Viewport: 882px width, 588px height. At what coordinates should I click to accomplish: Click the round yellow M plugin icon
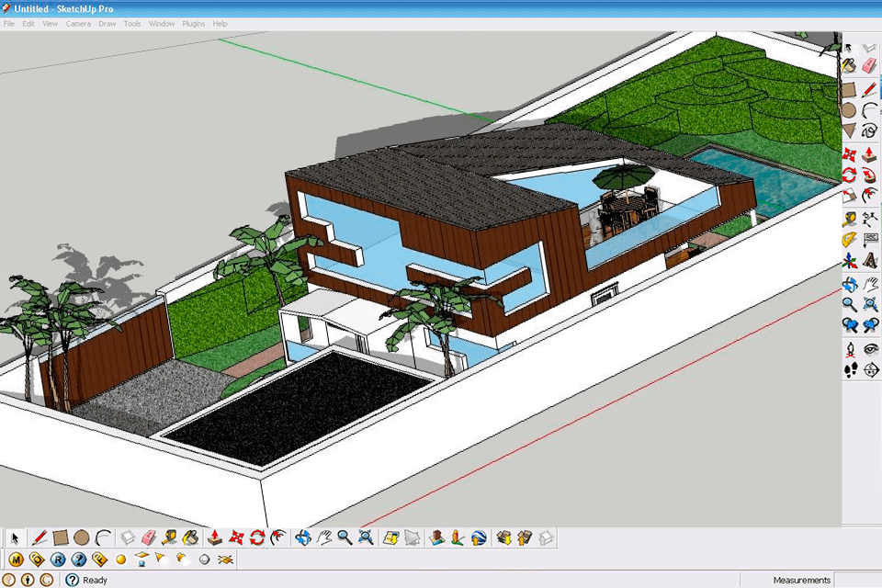coord(16,560)
